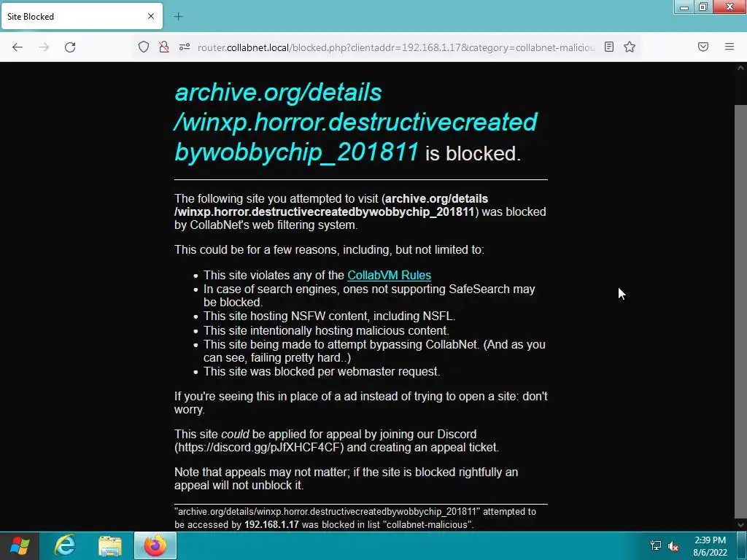Open Windows Explorer from taskbar

110,545
